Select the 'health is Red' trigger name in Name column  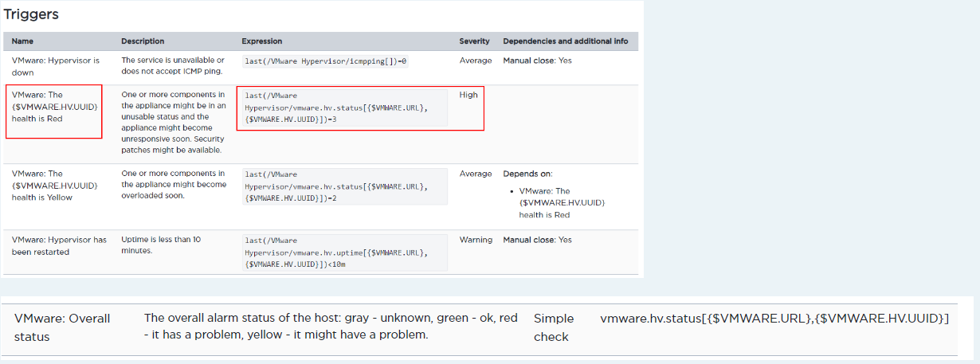tap(54, 107)
